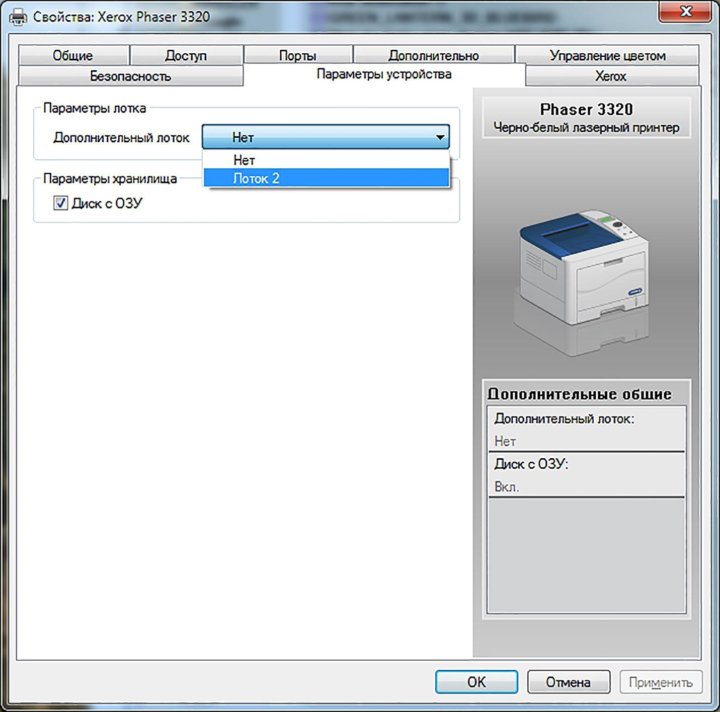Image resolution: width=720 pixels, height=712 pixels.
Task: Open the Доступ tab
Action: [185, 56]
